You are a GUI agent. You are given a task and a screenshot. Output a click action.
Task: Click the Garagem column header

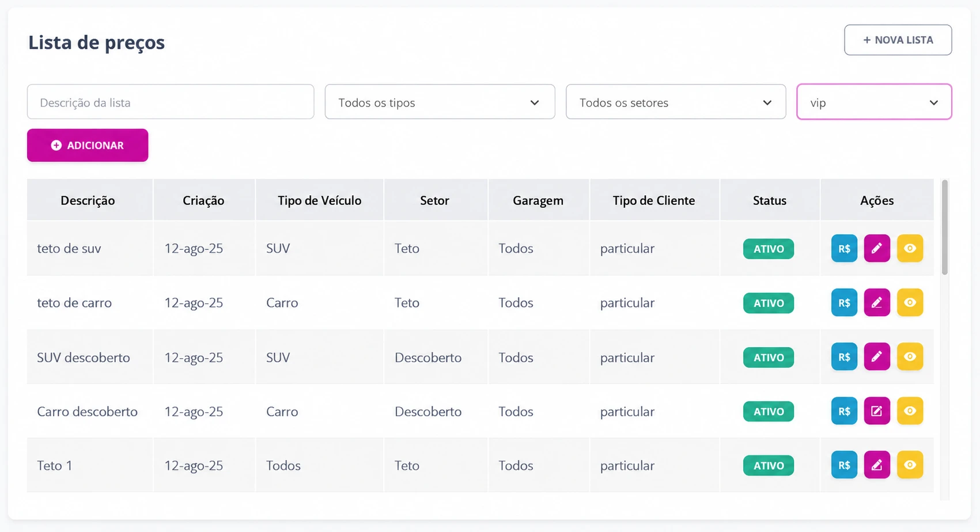(539, 200)
